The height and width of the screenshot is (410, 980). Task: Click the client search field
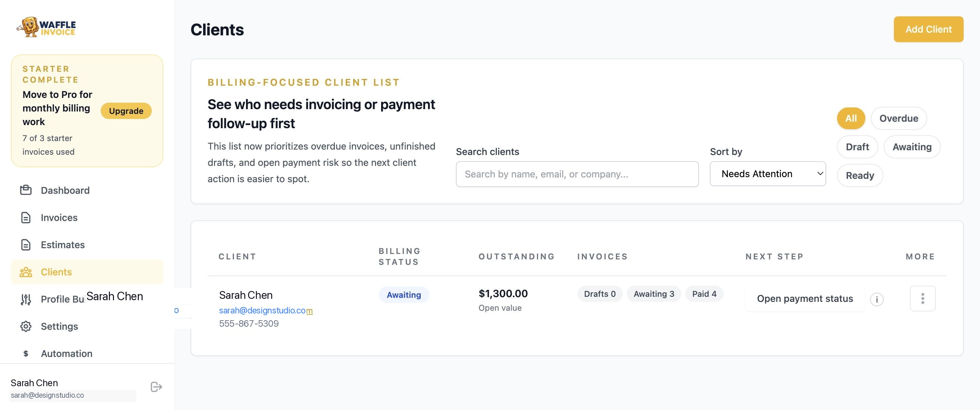pos(577,174)
